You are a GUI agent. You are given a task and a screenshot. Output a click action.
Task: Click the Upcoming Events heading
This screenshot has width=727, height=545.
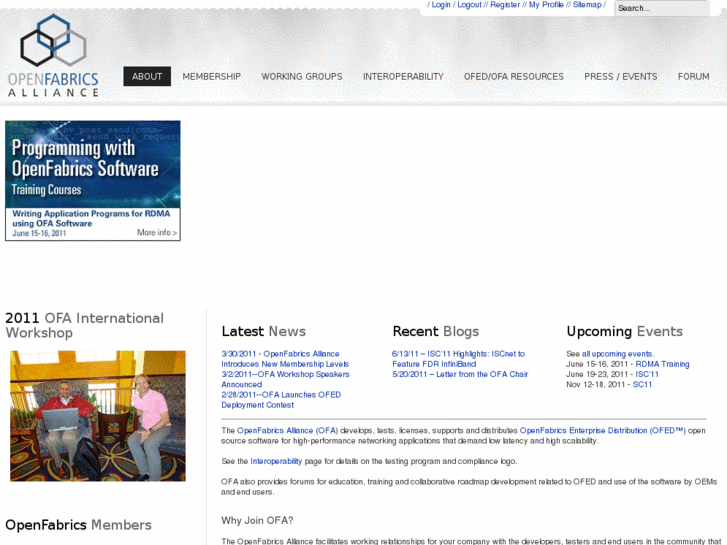625,331
